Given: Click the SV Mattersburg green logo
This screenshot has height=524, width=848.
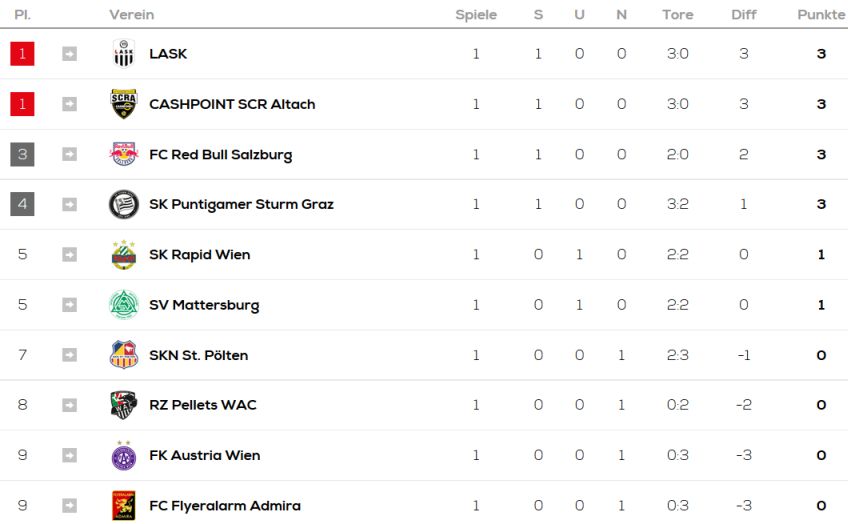Looking at the screenshot, I should [124, 305].
